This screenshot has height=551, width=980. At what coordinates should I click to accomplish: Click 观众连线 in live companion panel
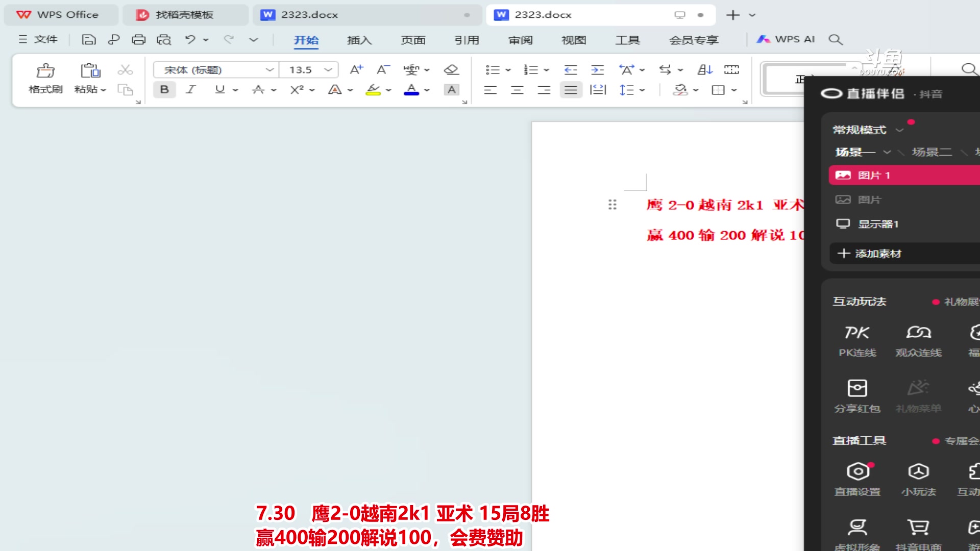point(918,341)
